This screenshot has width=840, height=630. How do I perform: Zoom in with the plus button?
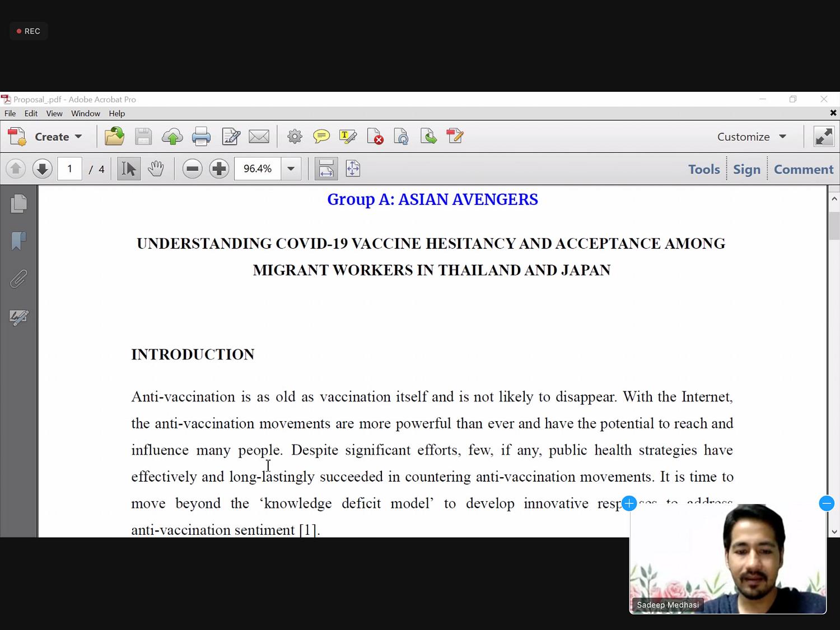(219, 169)
